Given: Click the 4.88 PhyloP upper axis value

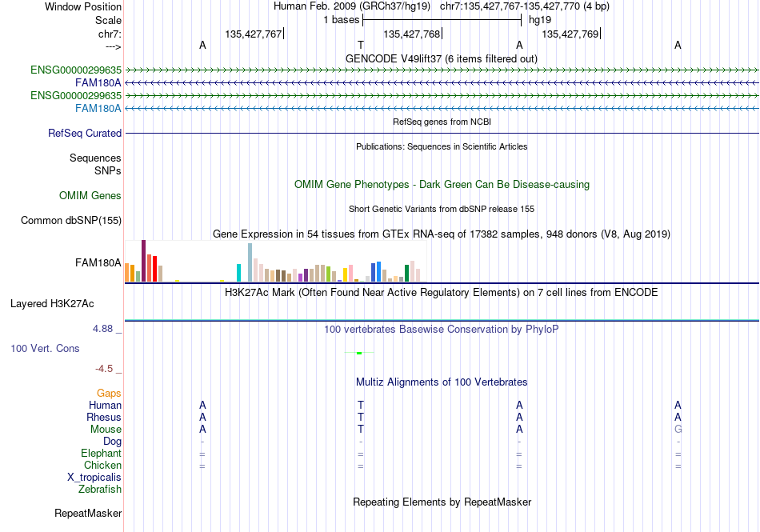Looking at the screenshot, I should pyautogui.click(x=102, y=329).
